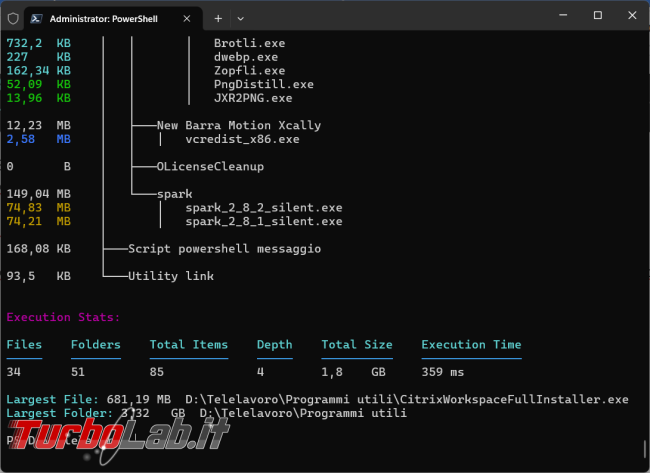Click the 681,19 MB largest file size

pyautogui.click(x=139, y=399)
